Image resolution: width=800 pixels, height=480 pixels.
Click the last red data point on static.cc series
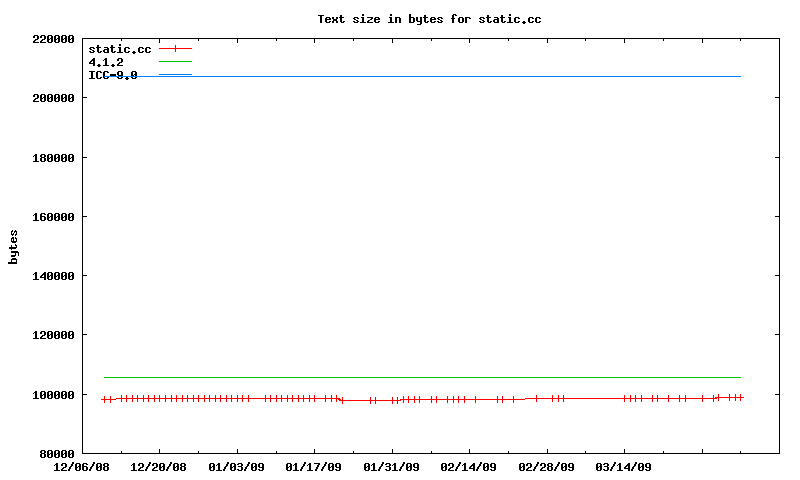(740, 397)
